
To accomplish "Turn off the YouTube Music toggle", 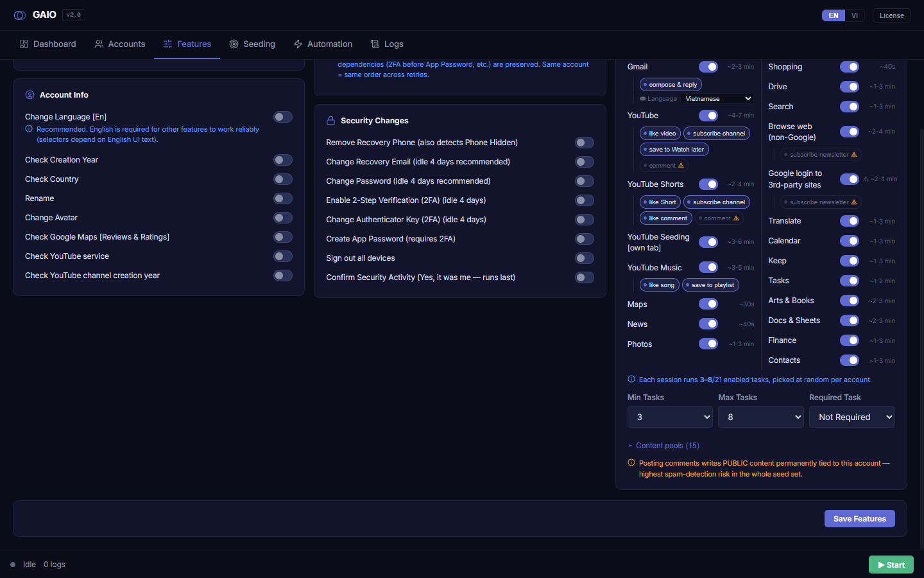I will [708, 267].
